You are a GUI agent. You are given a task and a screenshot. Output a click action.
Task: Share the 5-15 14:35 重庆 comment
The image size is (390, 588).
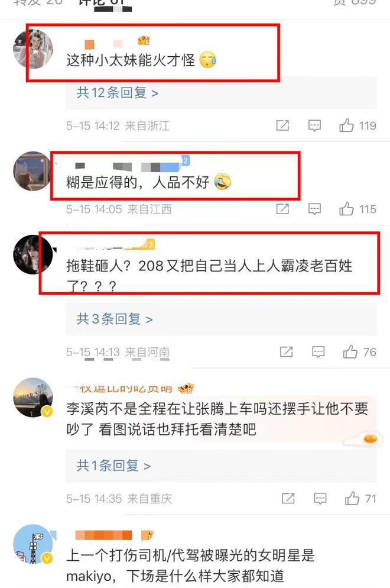click(288, 499)
